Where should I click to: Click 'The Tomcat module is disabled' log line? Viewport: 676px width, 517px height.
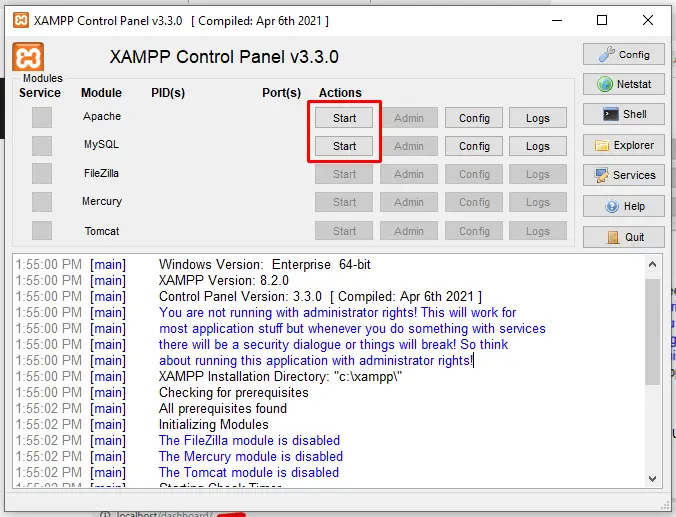click(249, 472)
